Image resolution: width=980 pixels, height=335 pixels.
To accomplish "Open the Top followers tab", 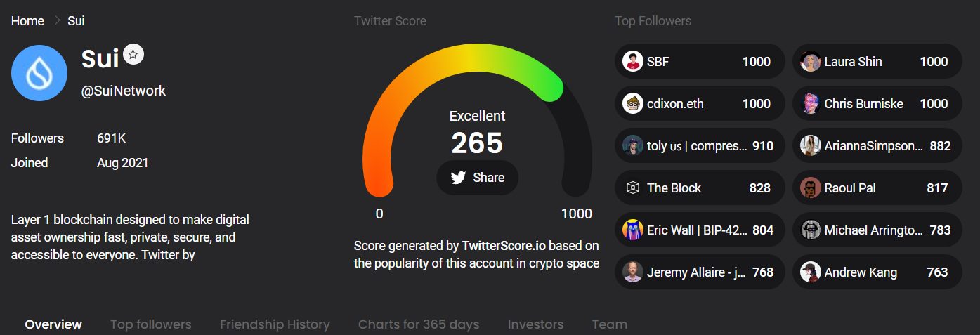I will pyautogui.click(x=151, y=324).
